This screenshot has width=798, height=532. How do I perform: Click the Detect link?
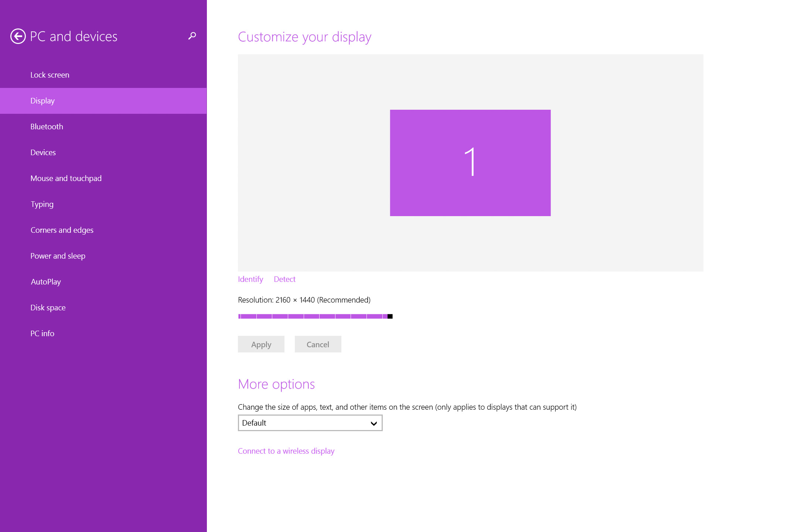tap(284, 279)
